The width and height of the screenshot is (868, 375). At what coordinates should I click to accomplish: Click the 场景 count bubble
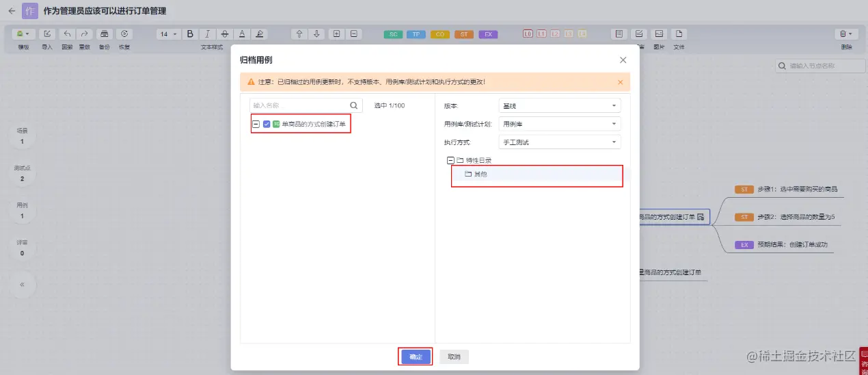[x=22, y=136]
